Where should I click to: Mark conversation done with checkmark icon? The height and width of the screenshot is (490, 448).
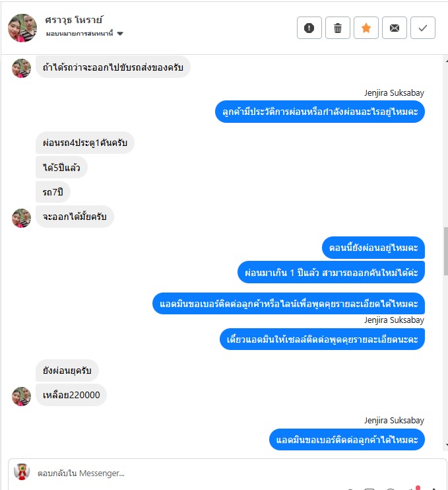pyautogui.click(x=423, y=28)
